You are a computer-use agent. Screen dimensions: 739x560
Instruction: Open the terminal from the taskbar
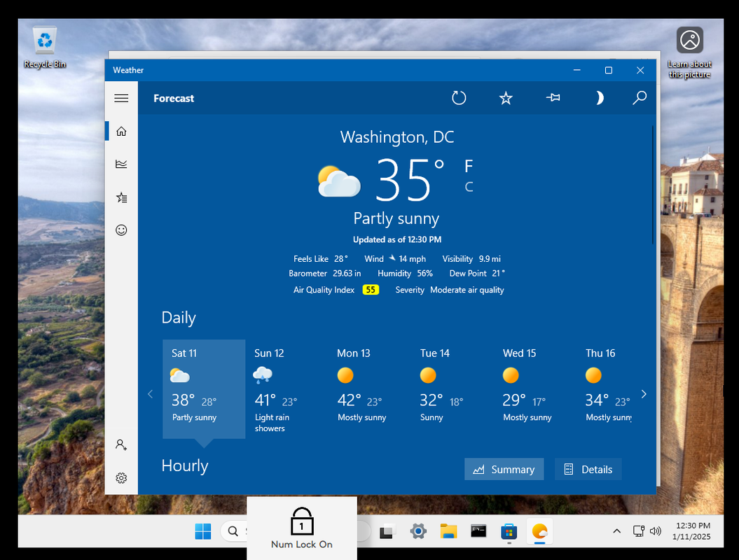478,531
